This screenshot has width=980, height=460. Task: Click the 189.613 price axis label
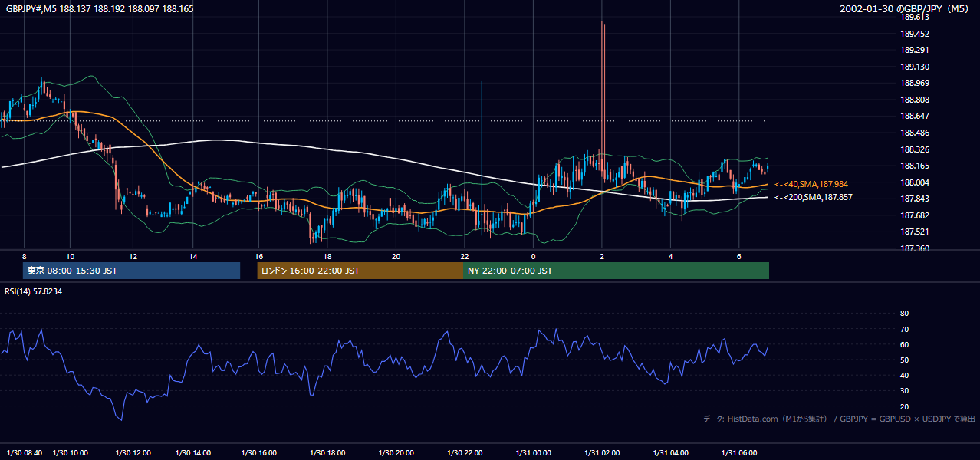click(x=915, y=17)
